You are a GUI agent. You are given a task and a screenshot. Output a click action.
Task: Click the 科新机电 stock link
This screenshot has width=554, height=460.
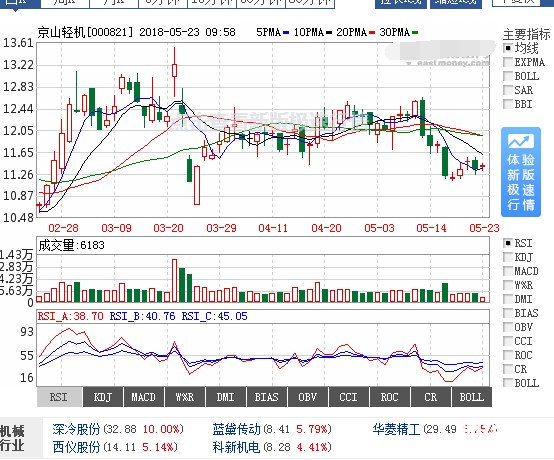tap(236, 447)
